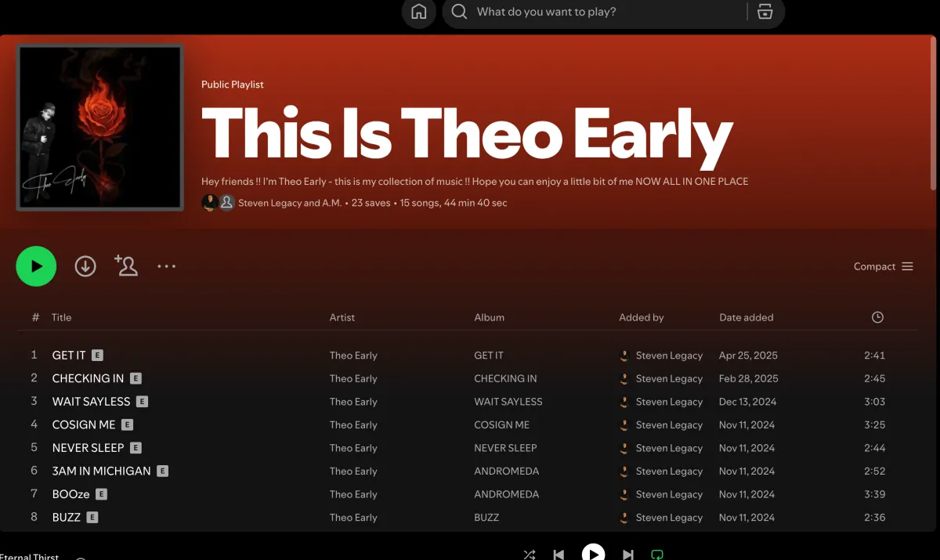940x560 pixels.
Task: Go to Home using the house icon
Action: point(419,12)
